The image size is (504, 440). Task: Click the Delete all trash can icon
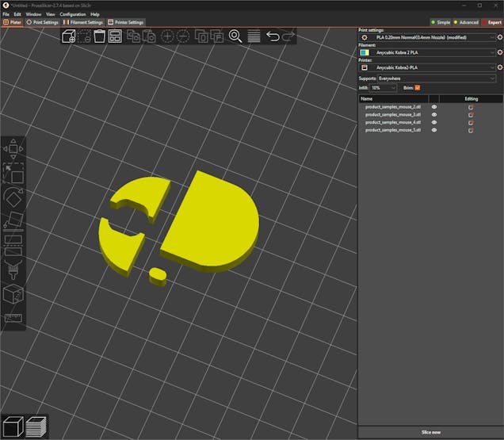click(99, 36)
